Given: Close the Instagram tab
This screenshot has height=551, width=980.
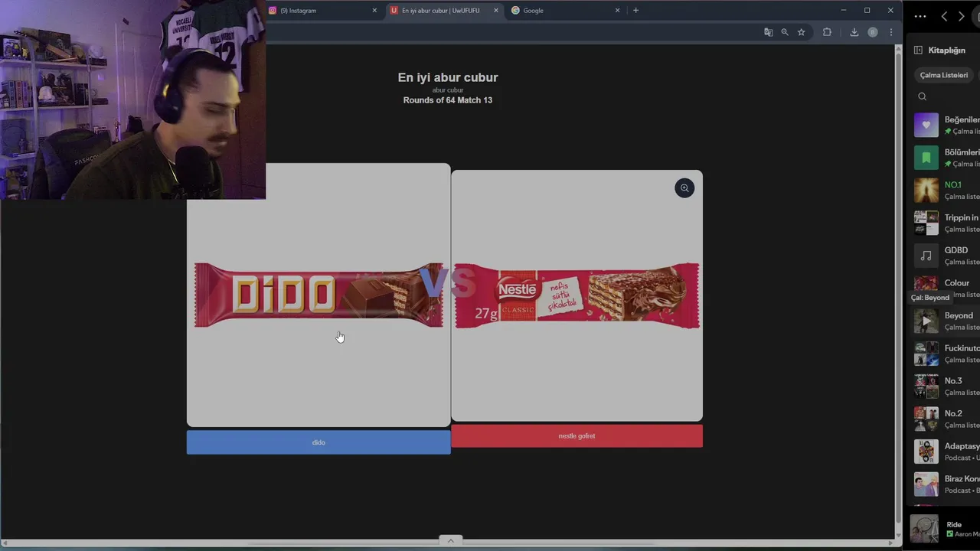Looking at the screenshot, I should (x=374, y=11).
